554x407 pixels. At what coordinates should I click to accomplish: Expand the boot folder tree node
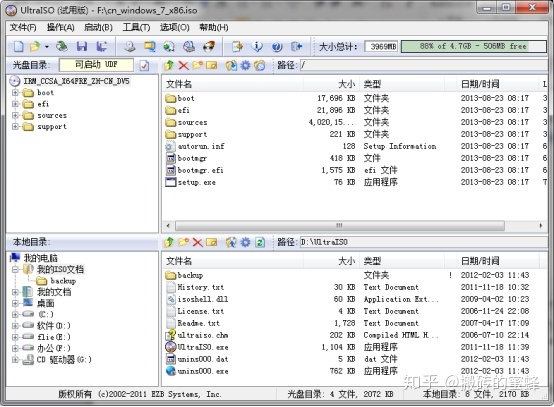tap(15, 93)
